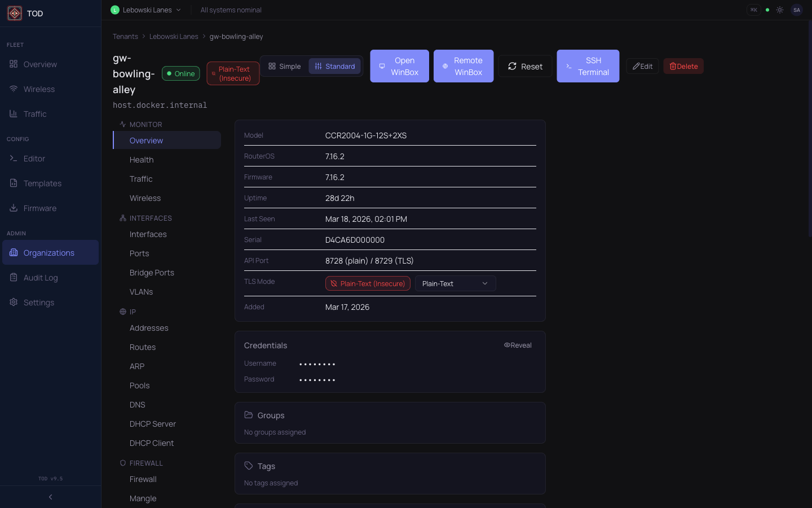Go to Audit Log in sidebar
The width and height of the screenshot is (812, 508).
click(x=40, y=278)
